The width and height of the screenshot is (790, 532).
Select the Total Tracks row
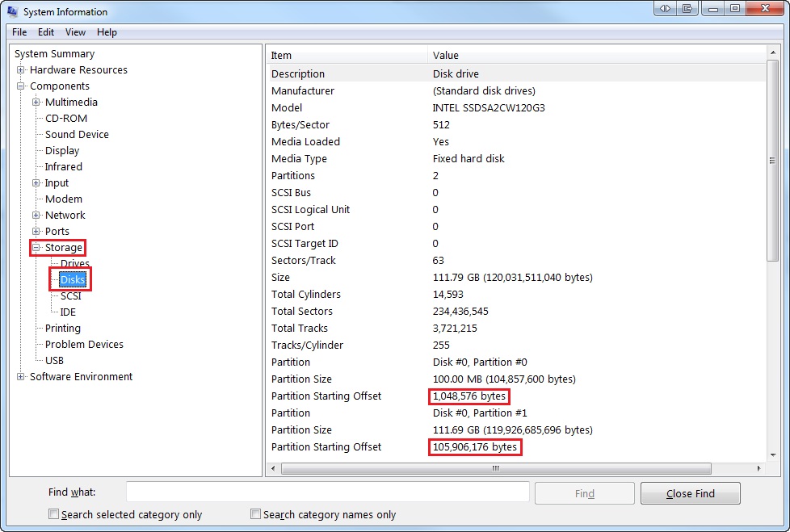tap(516, 328)
